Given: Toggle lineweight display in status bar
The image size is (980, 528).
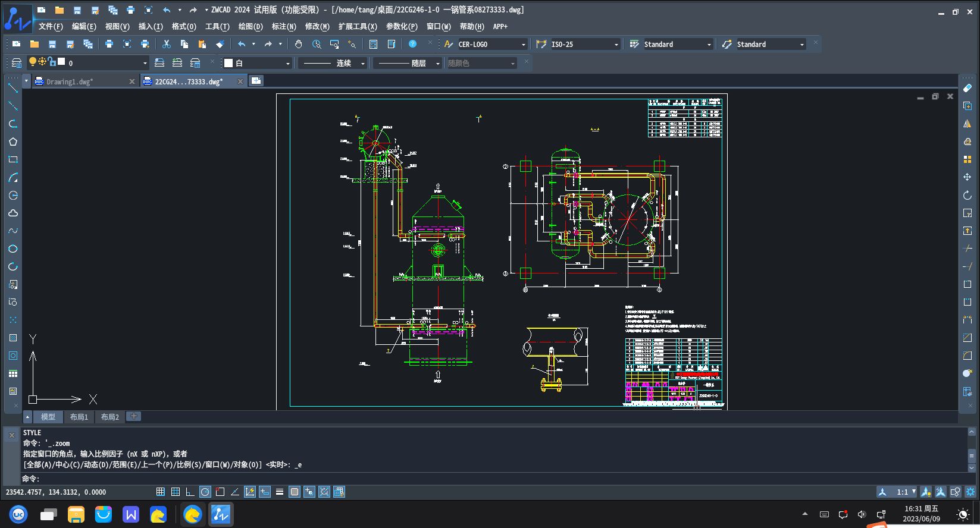Looking at the screenshot, I should (x=279, y=492).
